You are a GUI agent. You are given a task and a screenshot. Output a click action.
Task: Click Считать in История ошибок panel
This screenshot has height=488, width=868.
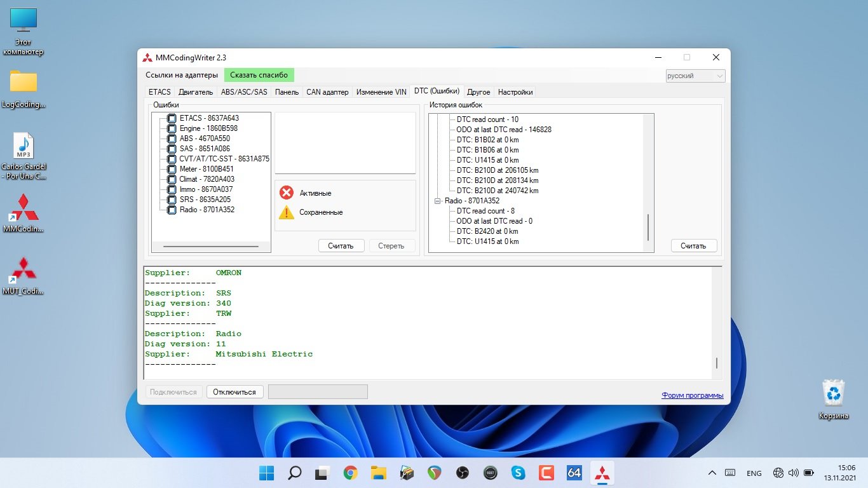[x=693, y=246]
